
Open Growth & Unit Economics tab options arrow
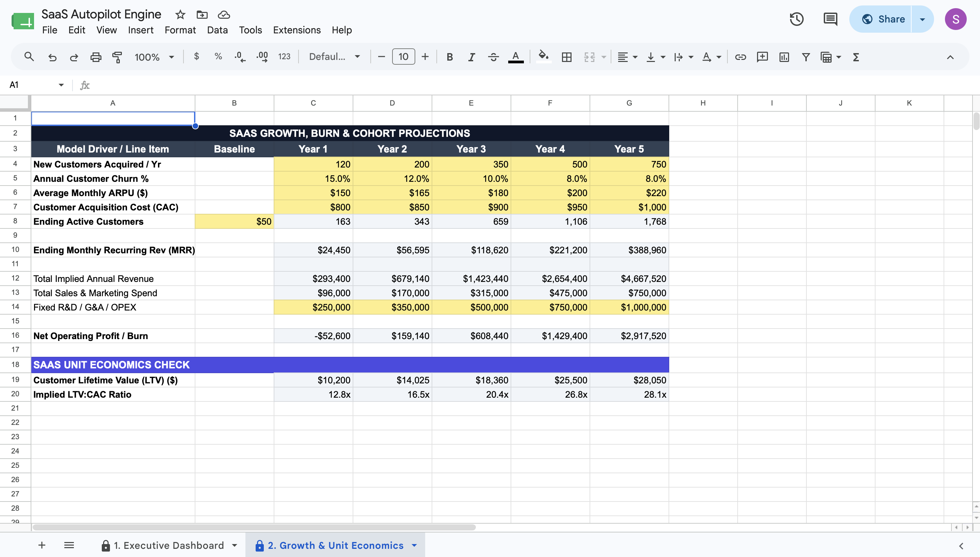[x=414, y=545]
